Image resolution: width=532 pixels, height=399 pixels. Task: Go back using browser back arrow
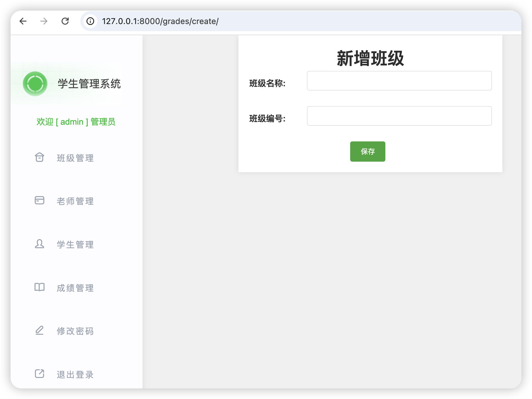[23, 21]
